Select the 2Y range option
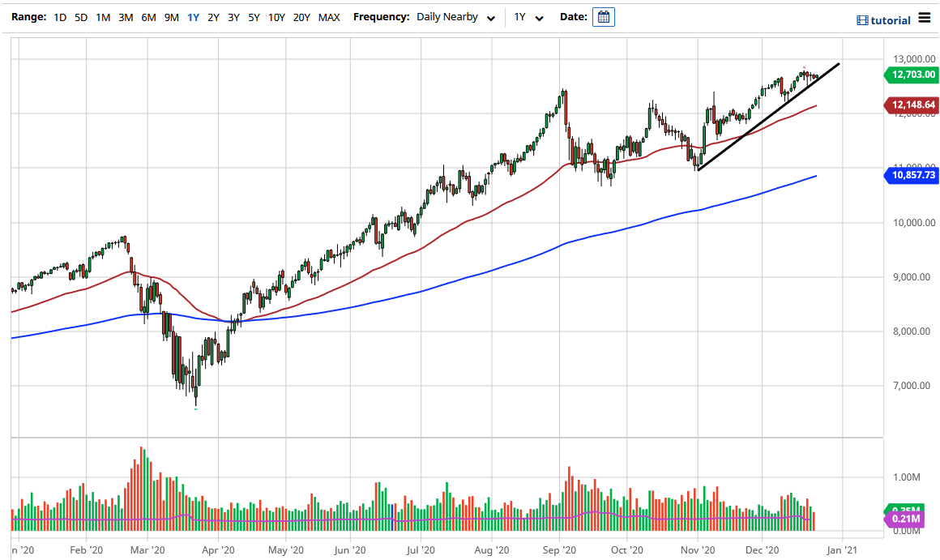The image size is (940, 560). [212, 17]
